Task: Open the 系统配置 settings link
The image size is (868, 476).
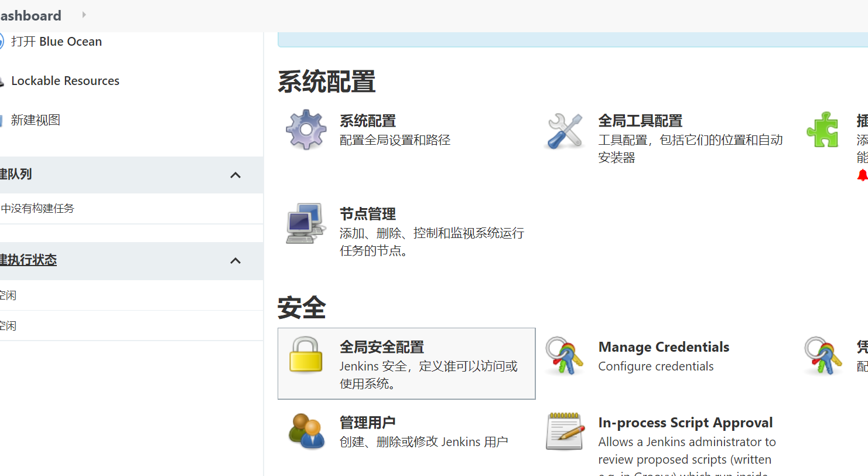Action: pyautogui.click(x=368, y=121)
